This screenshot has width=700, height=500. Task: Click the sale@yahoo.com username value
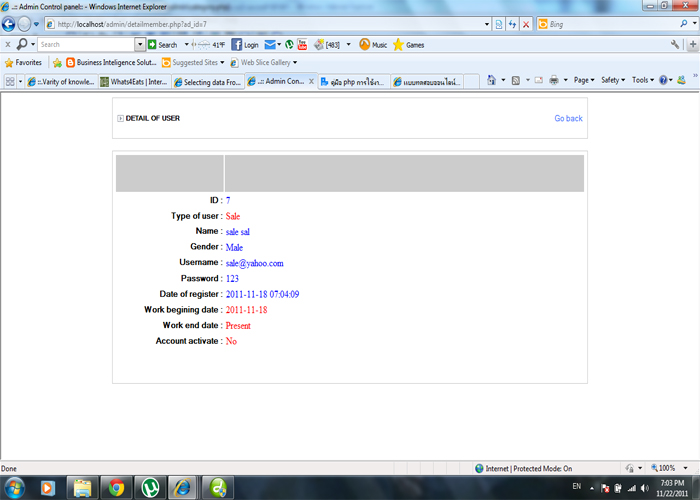point(254,263)
